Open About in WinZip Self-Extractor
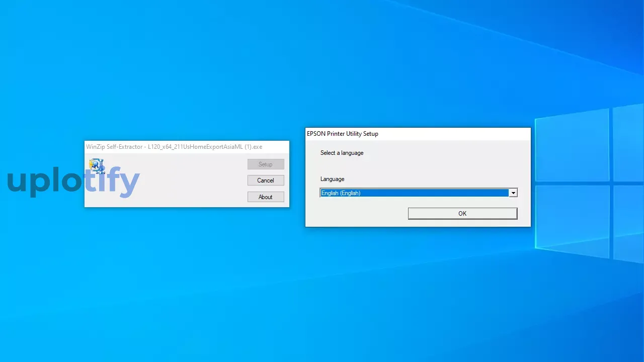Screen dimensions: 644x362 (x=266, y=197)
